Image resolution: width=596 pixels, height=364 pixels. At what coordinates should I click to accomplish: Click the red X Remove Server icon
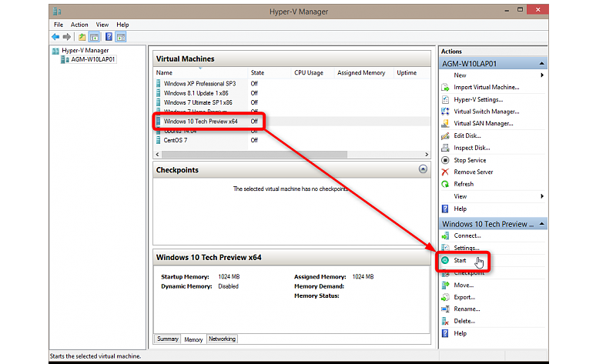(445, 172)
